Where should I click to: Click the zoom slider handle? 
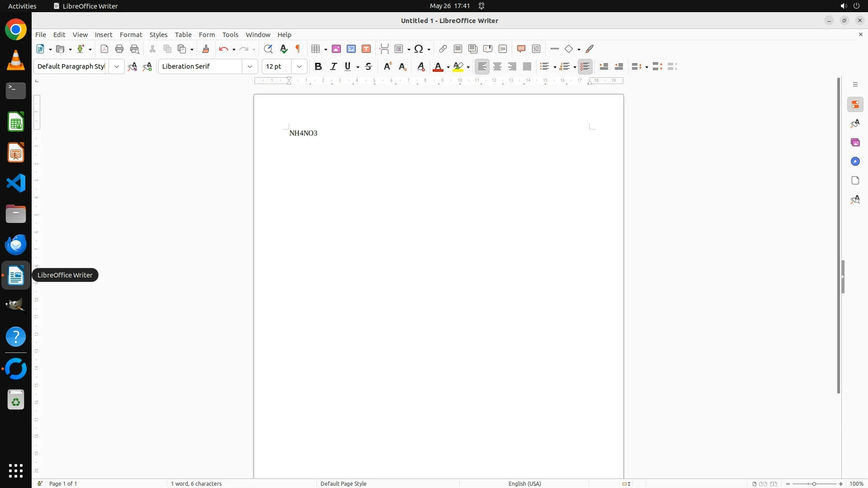(814, 483)
